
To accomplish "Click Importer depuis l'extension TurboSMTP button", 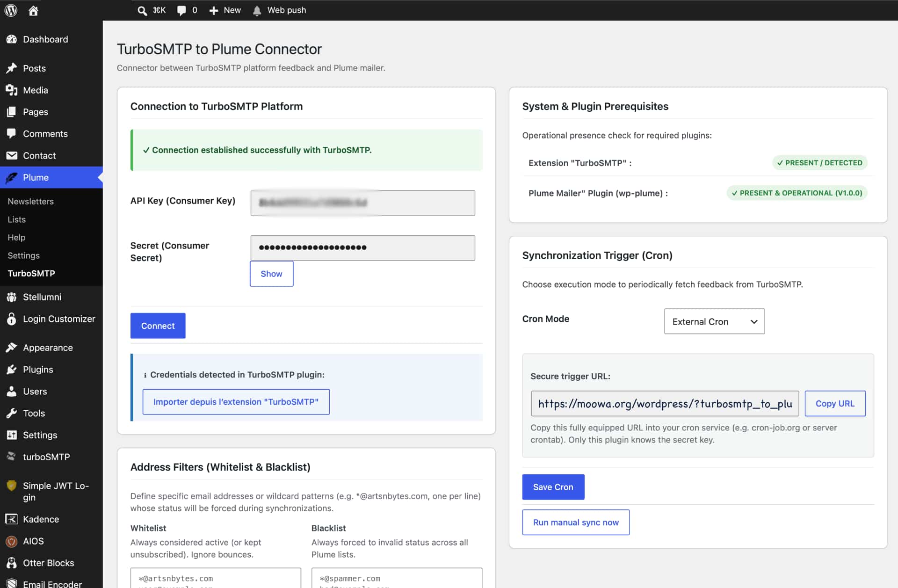I will point(236,402).
